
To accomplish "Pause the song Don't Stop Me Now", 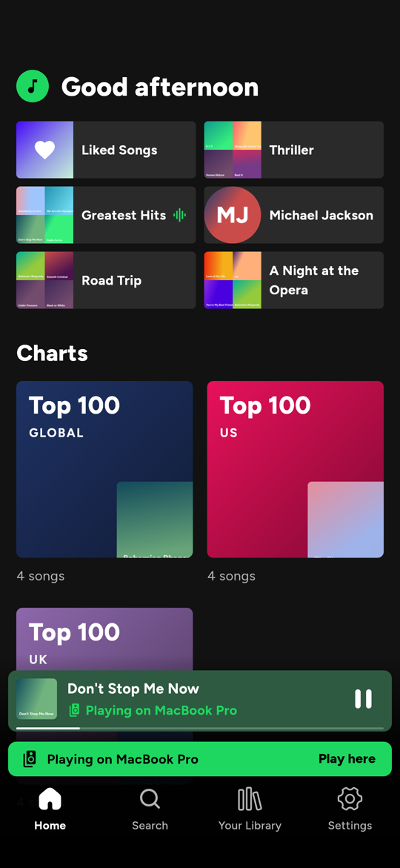I will [x=364, y=698].
